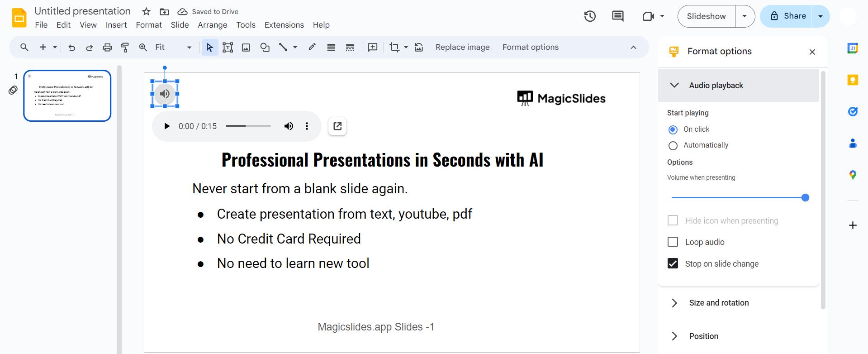This screenshot has width=868, height=354.
Task: Expand the Size and rotation section
Action: pos(738,303)
